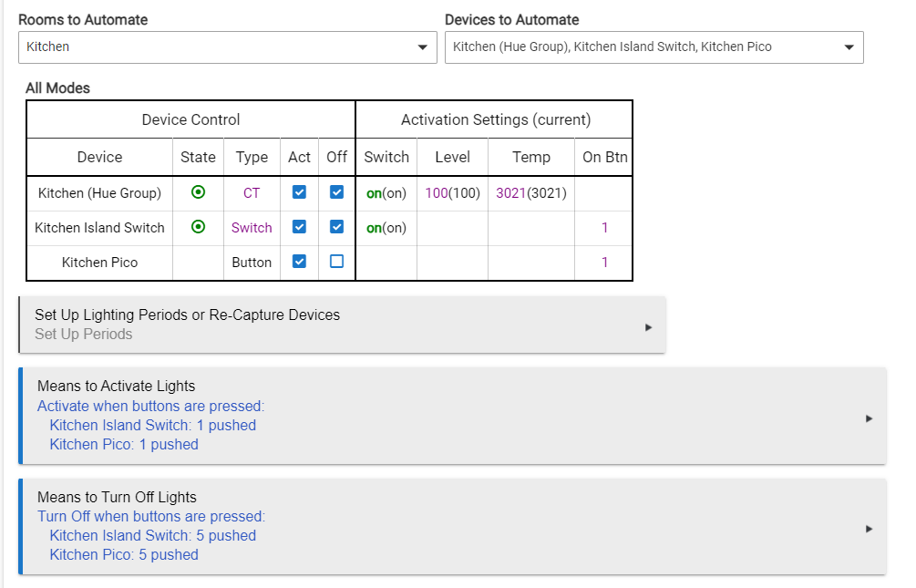Expand Set Up Lighting Periods section arrow
916x588 pixels.
(x=648, y=326)
